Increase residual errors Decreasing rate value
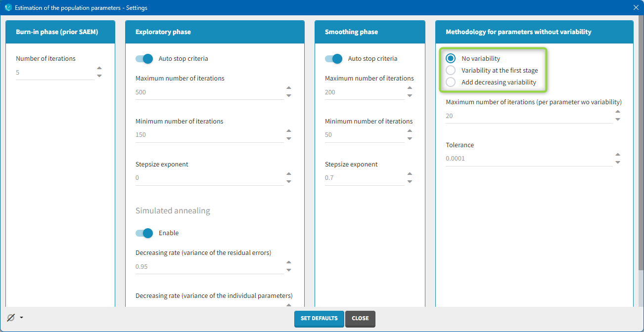The height and width of the screenshot is (332, 644). [289, 263]
